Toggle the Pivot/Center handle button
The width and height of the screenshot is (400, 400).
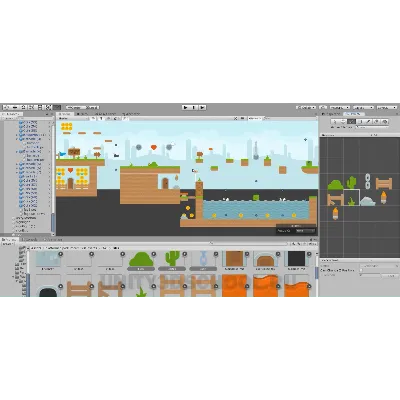pyautogui.click(x=74, y=107)
